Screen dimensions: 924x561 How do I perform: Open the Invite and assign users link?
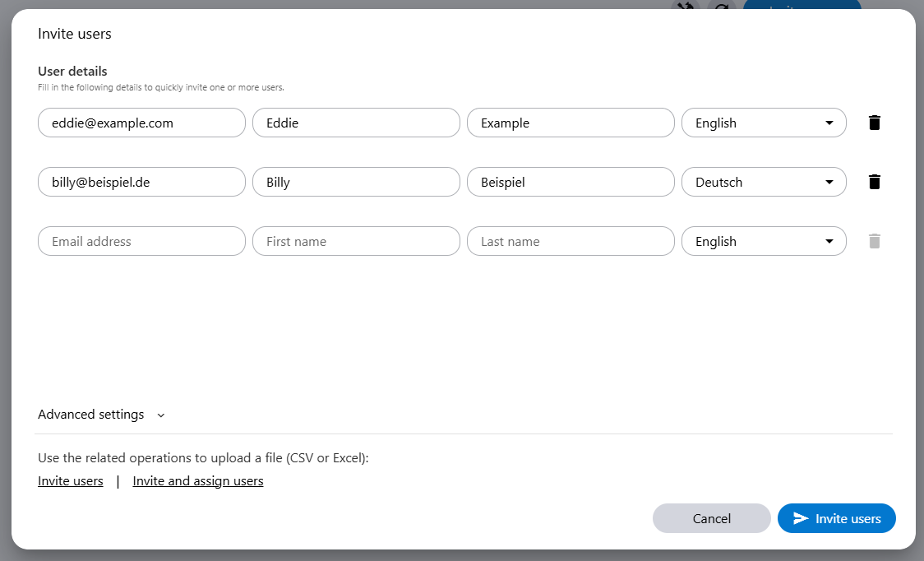198,481
